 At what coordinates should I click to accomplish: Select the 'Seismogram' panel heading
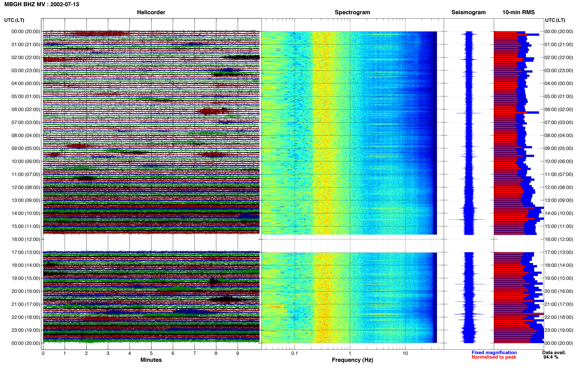[468, 12]
